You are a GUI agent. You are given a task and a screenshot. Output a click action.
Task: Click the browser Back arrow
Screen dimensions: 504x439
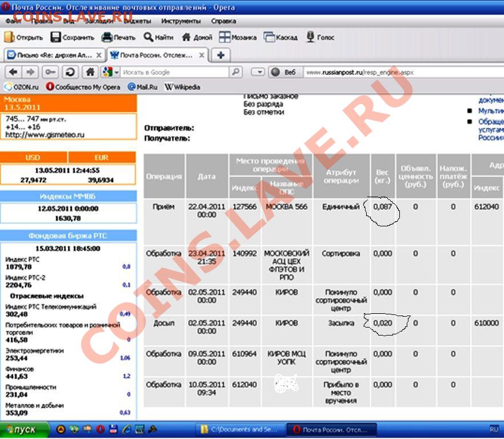(13, 72)
